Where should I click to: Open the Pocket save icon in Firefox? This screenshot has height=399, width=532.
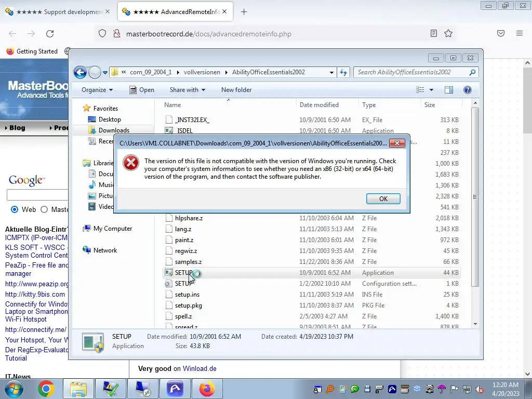[501, 33]
